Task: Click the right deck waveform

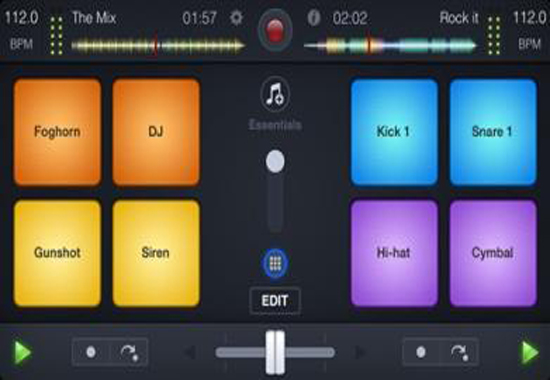Action: click(390, 46)
